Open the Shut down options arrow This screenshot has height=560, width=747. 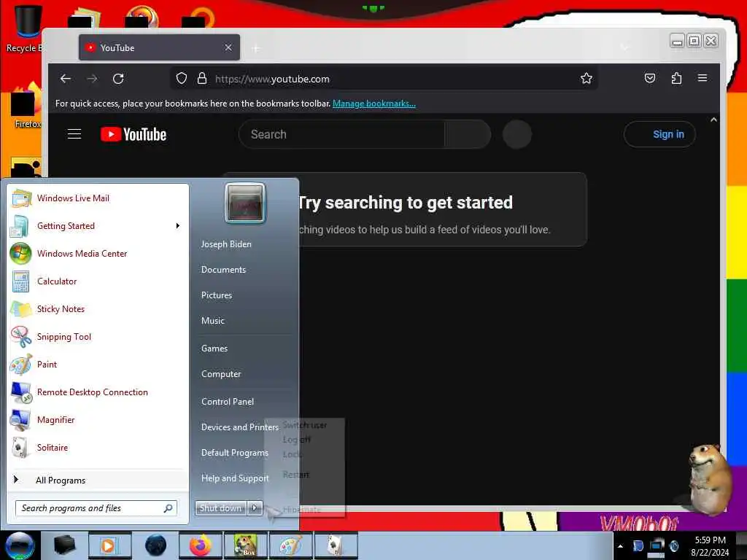255,508
